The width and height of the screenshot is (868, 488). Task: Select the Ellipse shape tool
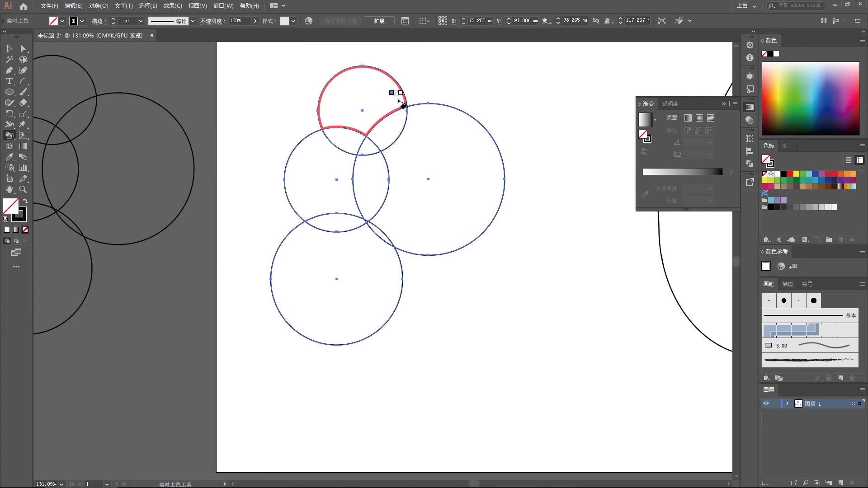pos(9,92)
